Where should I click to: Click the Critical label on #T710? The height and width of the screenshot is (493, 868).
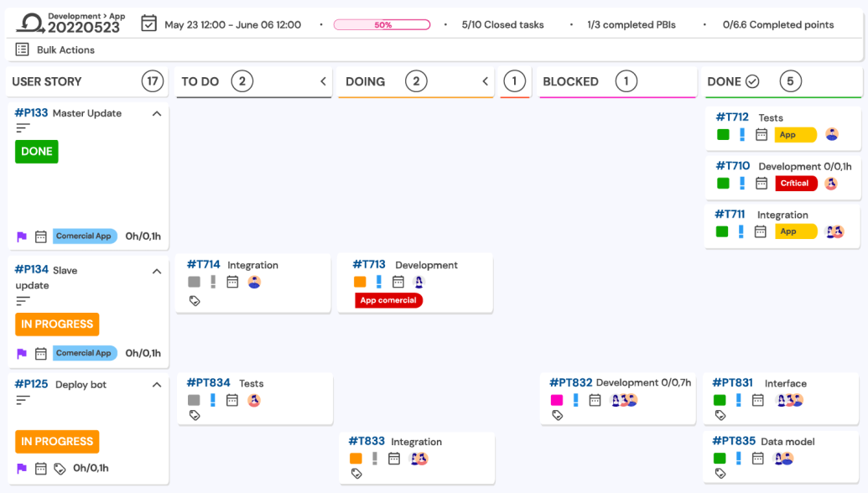click(794, 184)
